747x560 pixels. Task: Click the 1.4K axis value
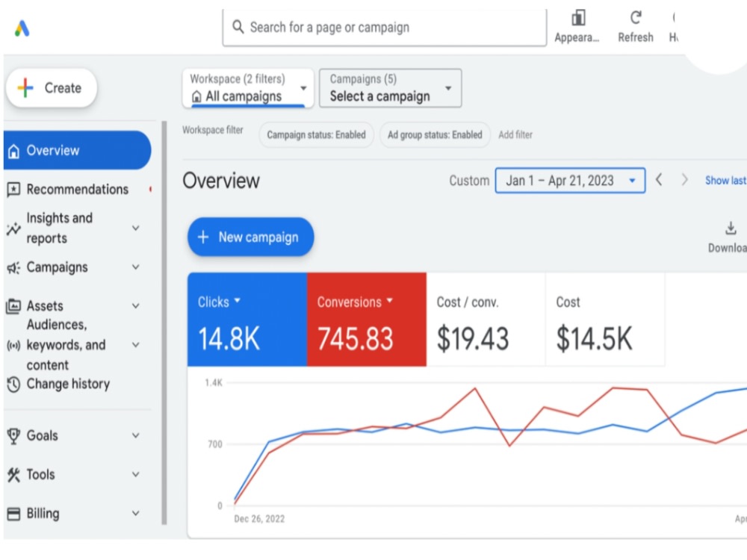[214, 383]
